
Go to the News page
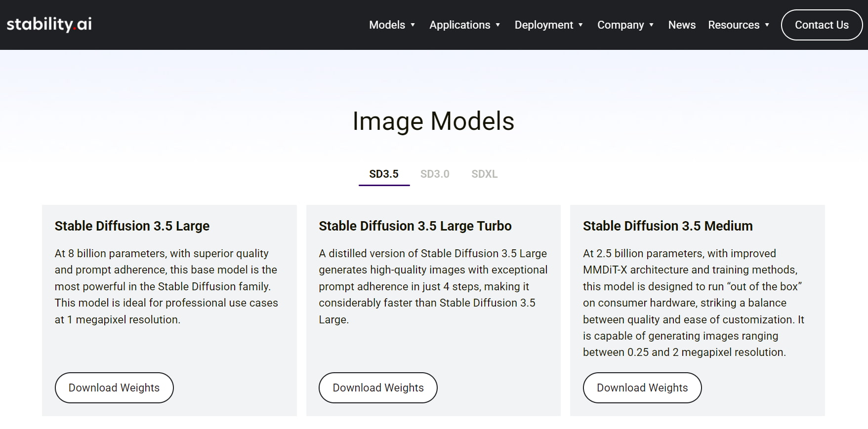pyautogui.click(x=682, y=25)
